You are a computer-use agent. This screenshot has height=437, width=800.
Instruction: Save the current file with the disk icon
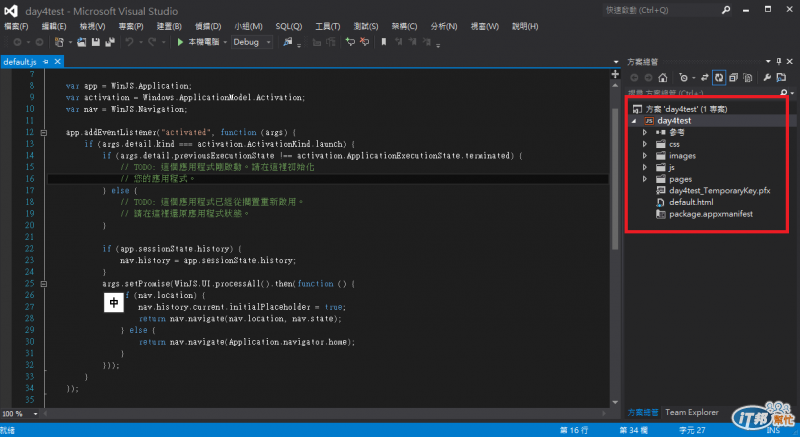pos(95,42)
